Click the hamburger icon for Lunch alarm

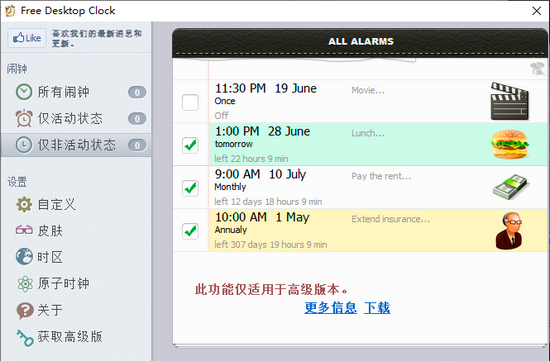510,144
